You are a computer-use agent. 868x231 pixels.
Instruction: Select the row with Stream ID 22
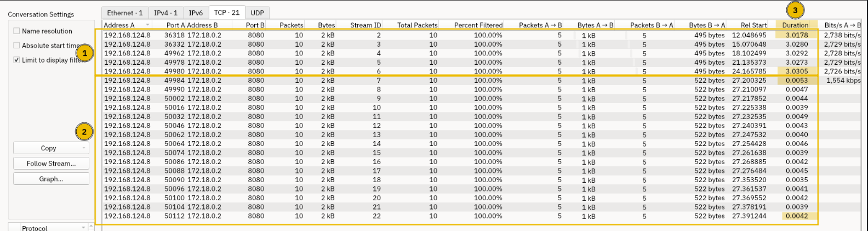click(x=482, y=216)
